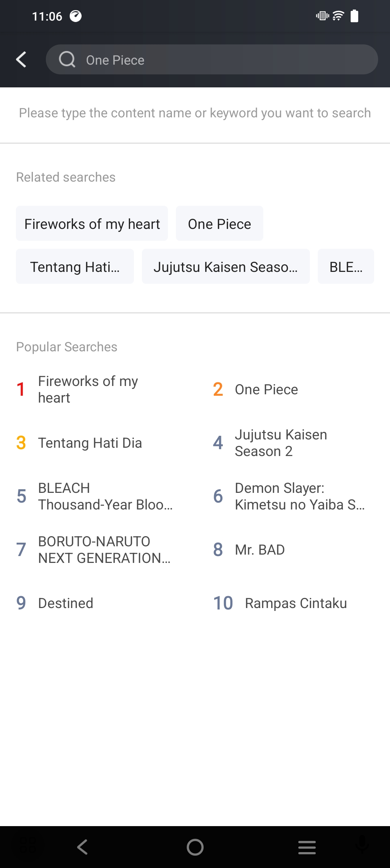This screenshot has height=868, width=390.
Task: Tap the Android recent apps menu icon
Action: pos(307,847)
